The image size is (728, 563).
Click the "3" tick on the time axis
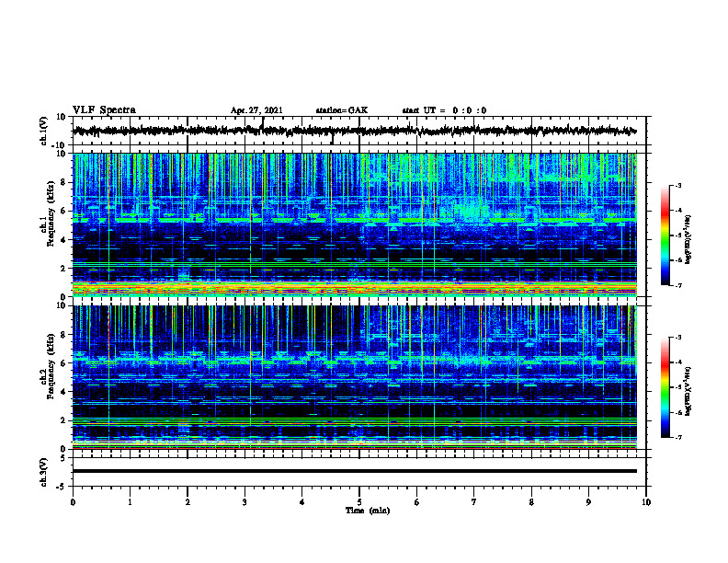245,502
